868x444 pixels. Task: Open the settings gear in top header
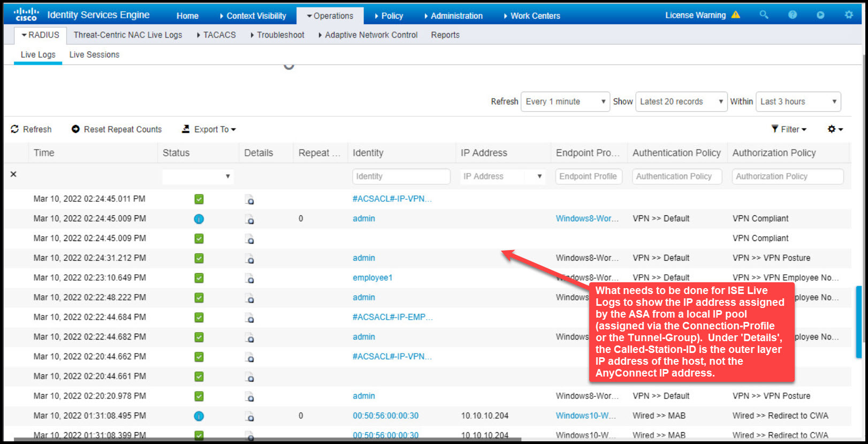point(849,15)
